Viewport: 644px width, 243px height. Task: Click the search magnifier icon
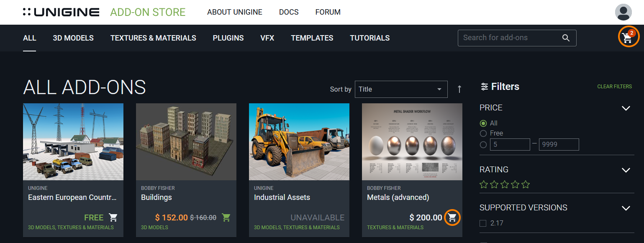click(x=566, y=38)
